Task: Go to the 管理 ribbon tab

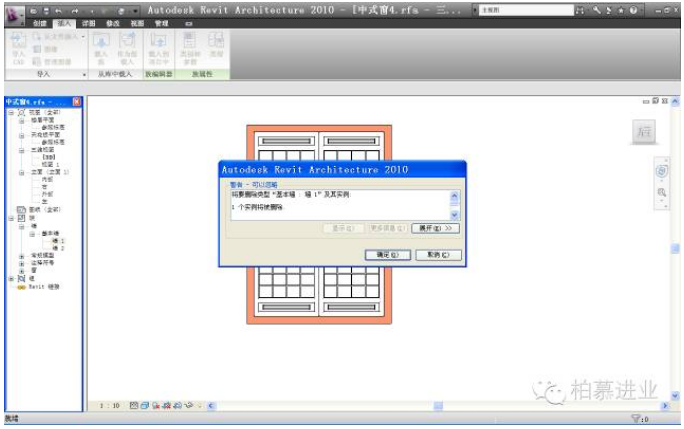Action: pyautogui.click(x=161, y=24)
